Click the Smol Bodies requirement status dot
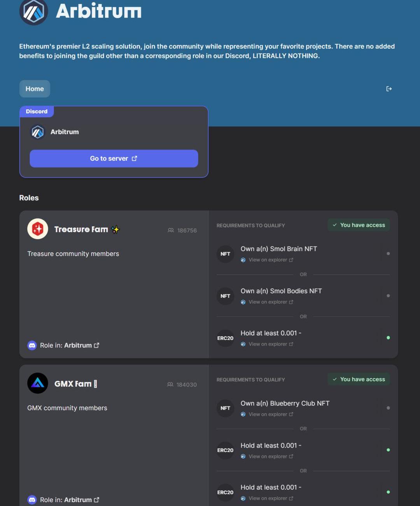The image size is (420, 506). pyautogui.click(x=388, y=296)
